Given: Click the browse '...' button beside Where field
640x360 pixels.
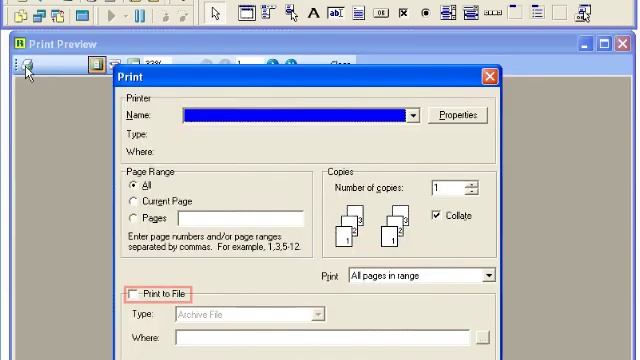Looking at the screenshot, I should pos(482,338).
